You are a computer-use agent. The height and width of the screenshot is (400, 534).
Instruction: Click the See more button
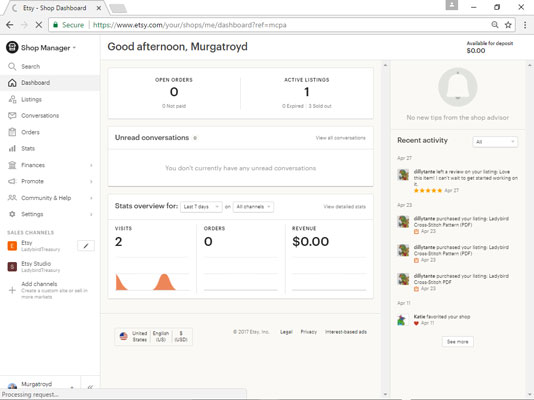click(x=458, y=341)
